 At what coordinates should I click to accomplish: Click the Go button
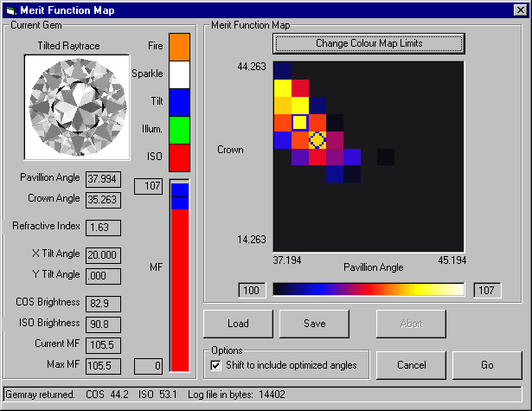coord(487,365)
